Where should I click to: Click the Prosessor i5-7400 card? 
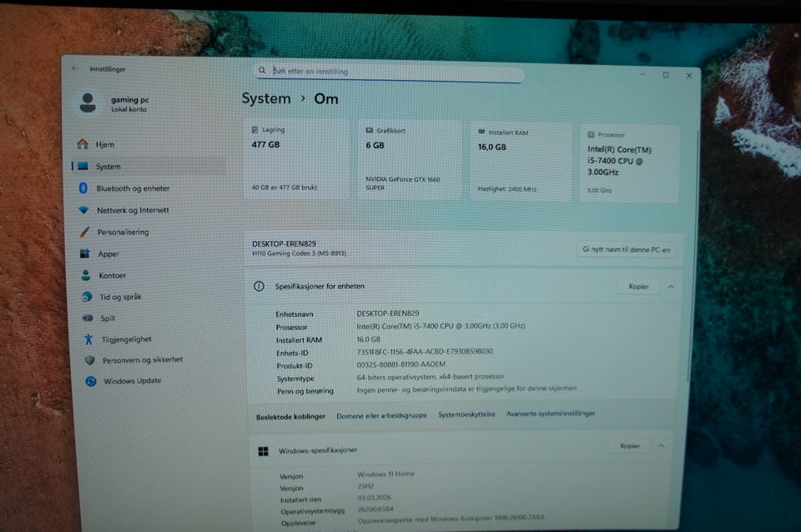pos(629,163)
